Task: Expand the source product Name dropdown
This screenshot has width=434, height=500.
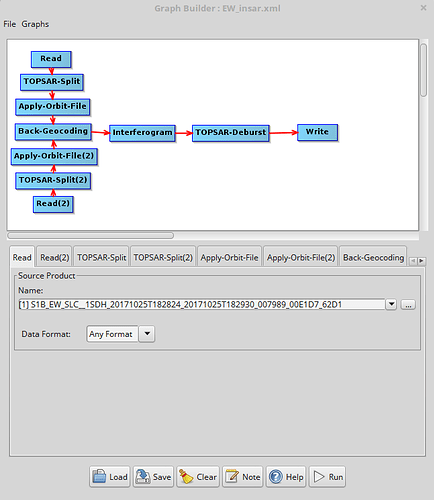Action: click(x=391, y=304)
